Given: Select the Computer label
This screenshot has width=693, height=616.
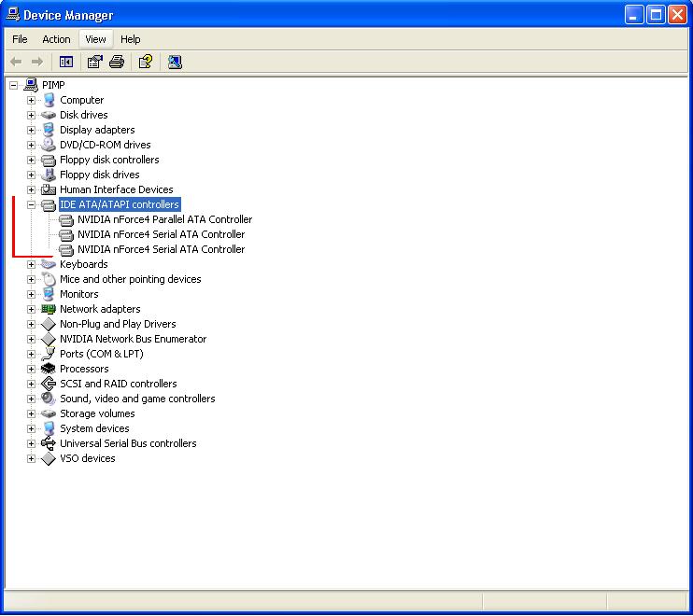Looking at the screenshot, I should (82, 100).
